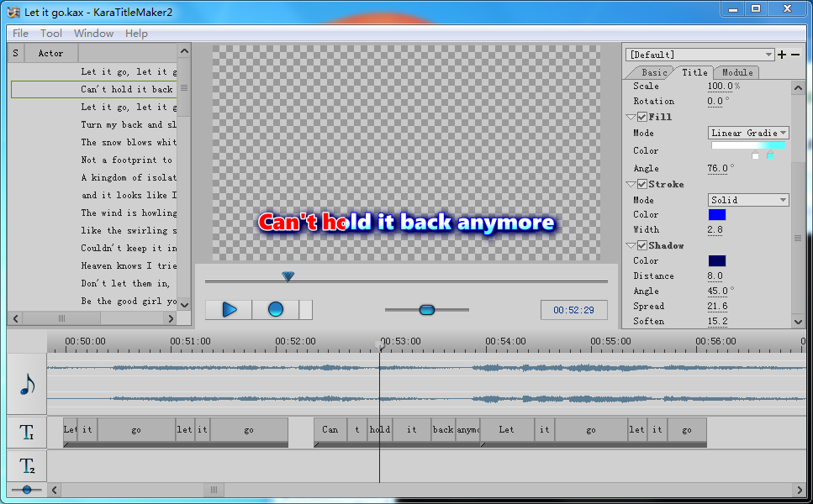Click the audio track music note icon
The height and width of the screenshot is (504, 813).
tap(27, 385)
